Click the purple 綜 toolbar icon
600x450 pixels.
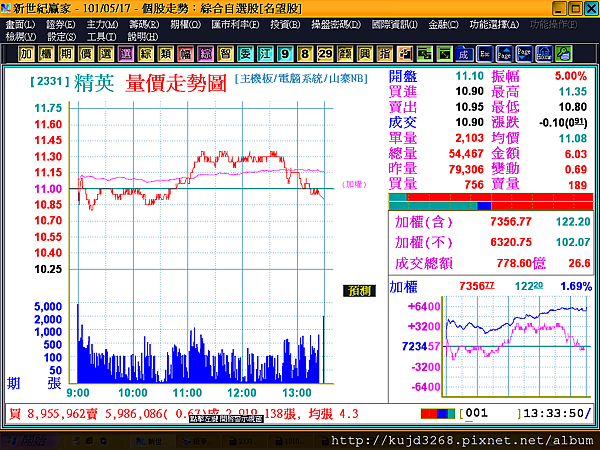[x=205, y=54]
